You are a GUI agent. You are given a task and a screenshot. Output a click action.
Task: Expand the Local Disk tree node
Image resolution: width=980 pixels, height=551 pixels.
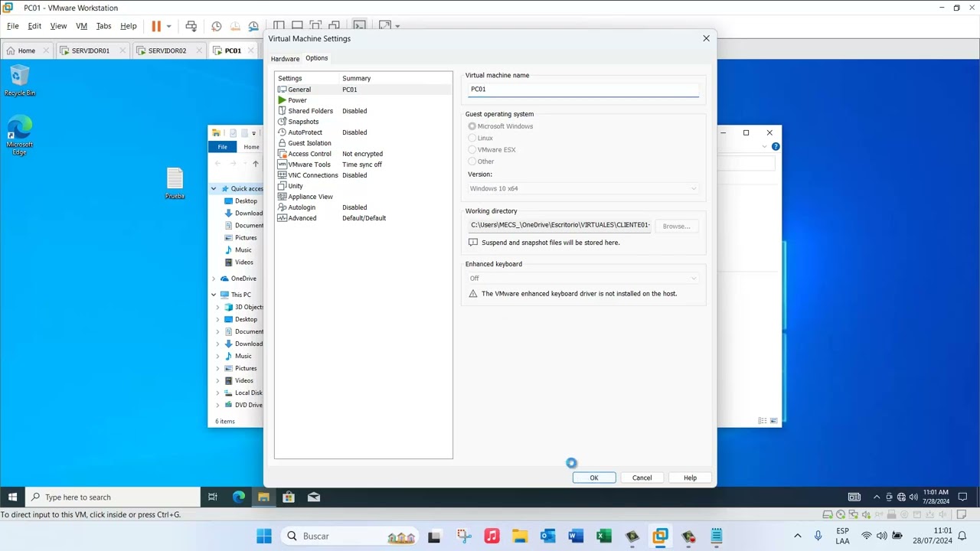coord(218,393)
